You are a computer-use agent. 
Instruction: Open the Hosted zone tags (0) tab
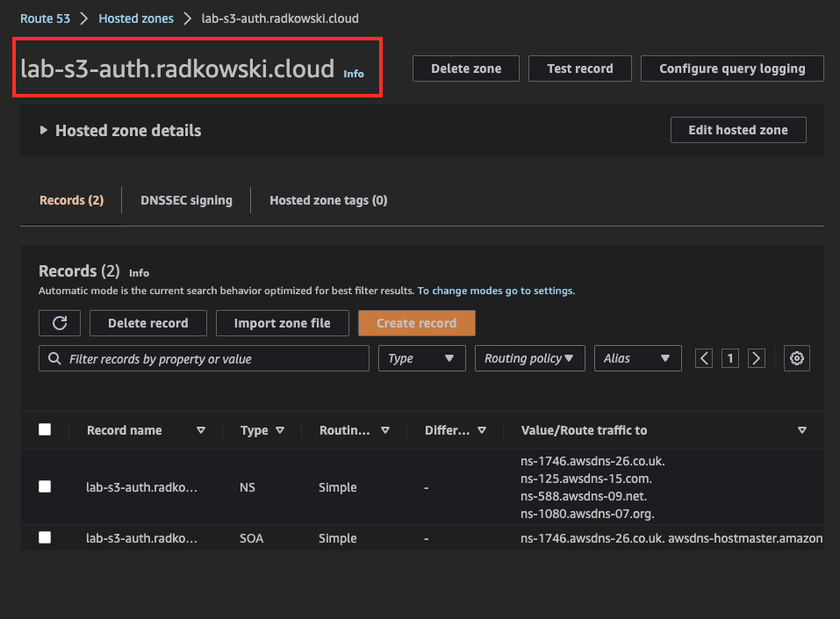328,200
